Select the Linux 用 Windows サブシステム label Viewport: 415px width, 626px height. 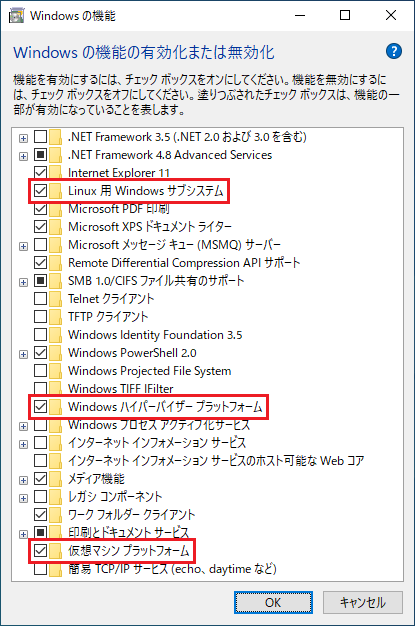(x=146, y=191)
